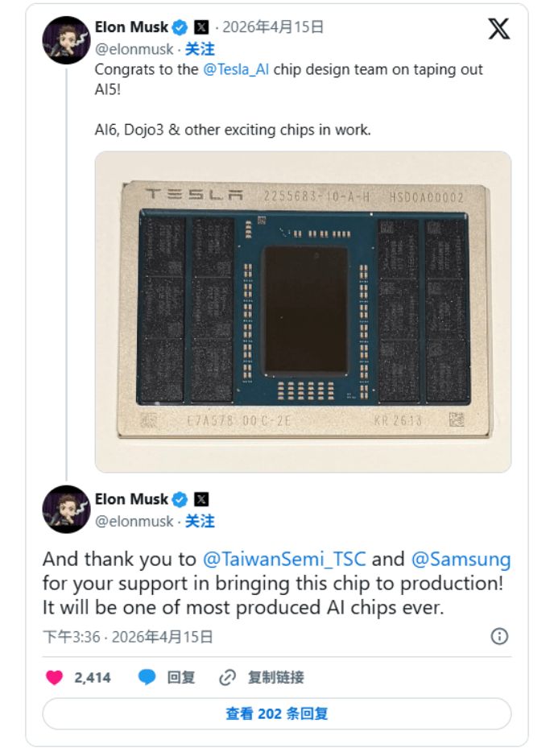Click the red heart like icon
Image resolution: width=554 pixels, height=756 pixels.
55,677
